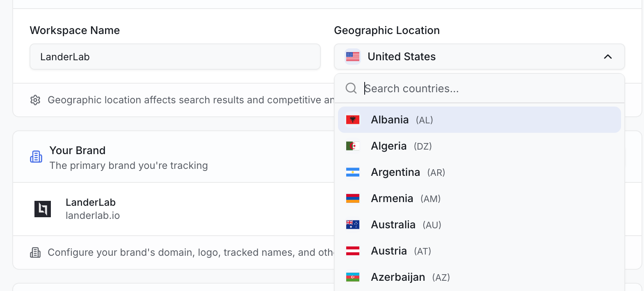This screenshot has width=644, height=291.
Task: Click the Albania flag icon
Action: point(353,120)
